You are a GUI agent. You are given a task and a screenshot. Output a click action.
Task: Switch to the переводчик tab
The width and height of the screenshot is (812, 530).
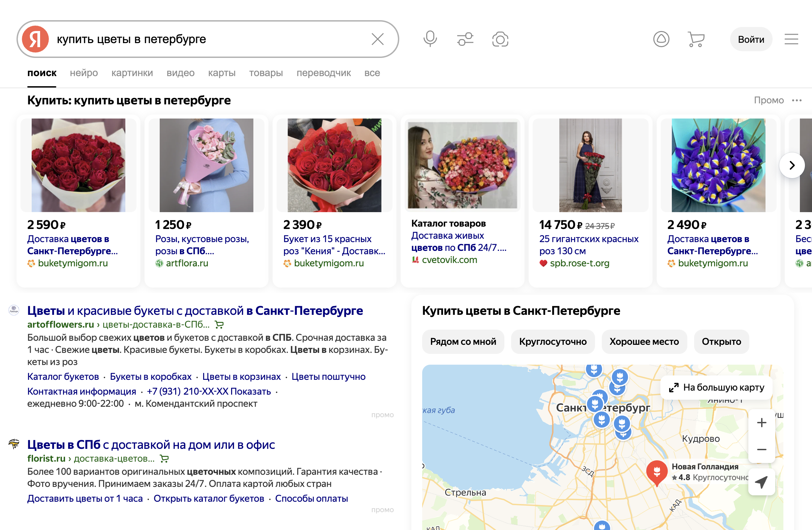[x=323, y=73]
